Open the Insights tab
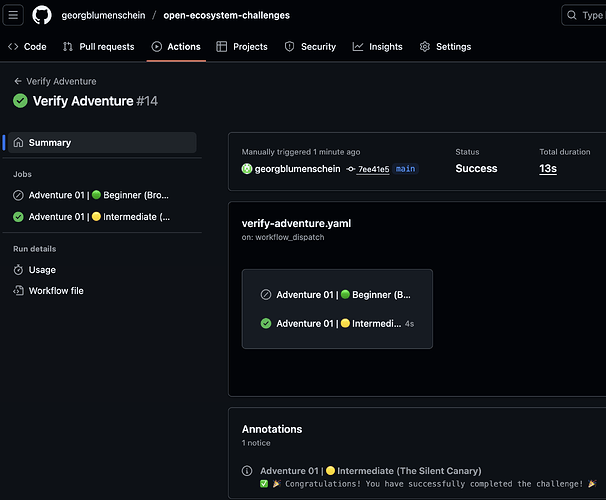606x500 pixels. 378,47
